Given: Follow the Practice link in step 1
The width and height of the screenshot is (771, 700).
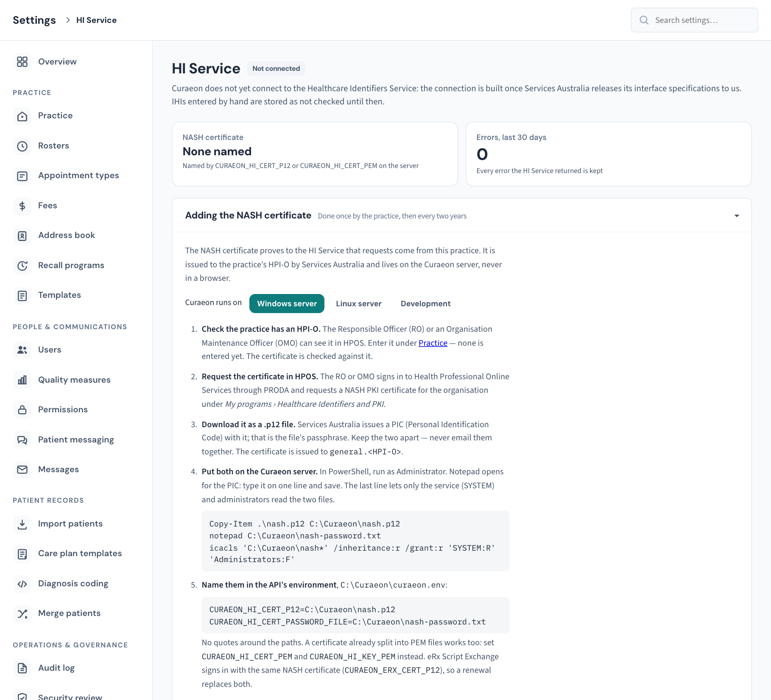Looking at the screenshot, I should coord(433,343).
